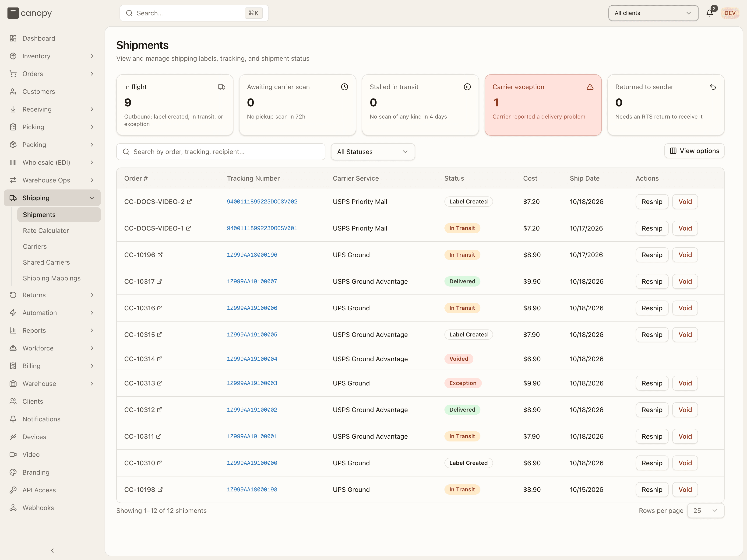Open external link icon beside CC-10313
747x560 pixels.
pyautogui.click(x=160, y=383)
